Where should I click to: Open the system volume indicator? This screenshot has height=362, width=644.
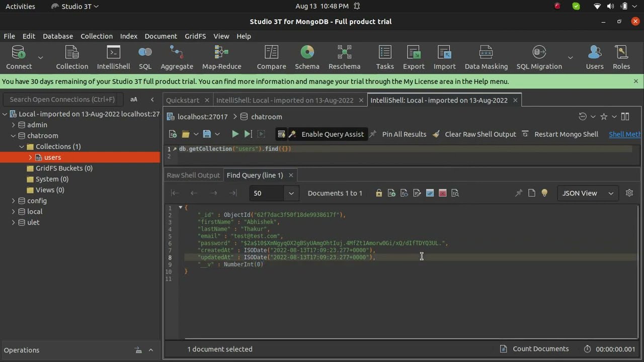pyautogui.click(x=610, y=7)
